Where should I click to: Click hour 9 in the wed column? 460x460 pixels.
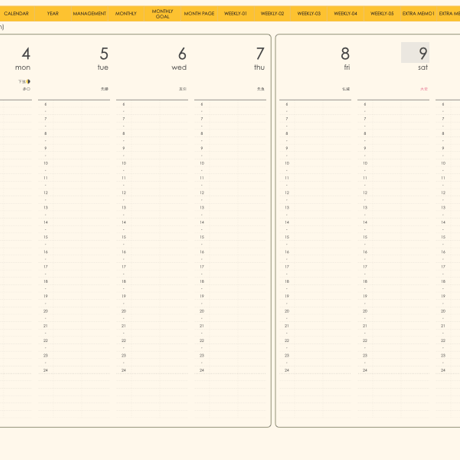[124, 148]
